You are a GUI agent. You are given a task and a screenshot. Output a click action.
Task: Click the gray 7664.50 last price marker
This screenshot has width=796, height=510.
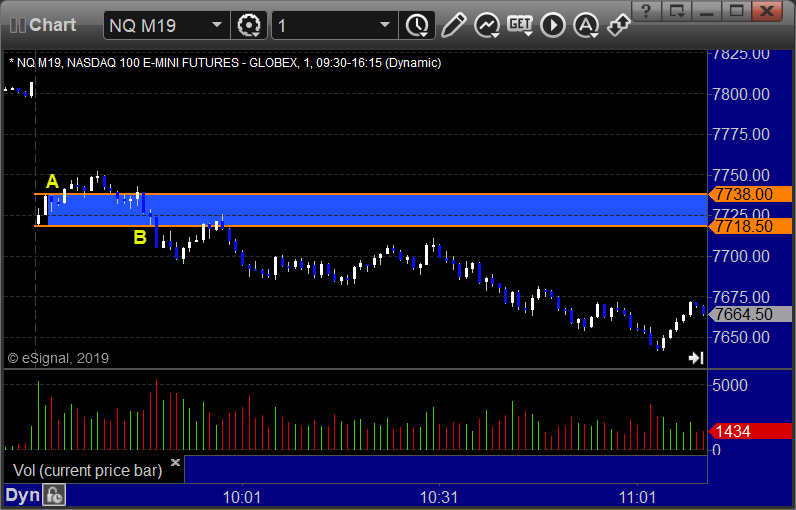pyautogui.click(x=750, y=314)
